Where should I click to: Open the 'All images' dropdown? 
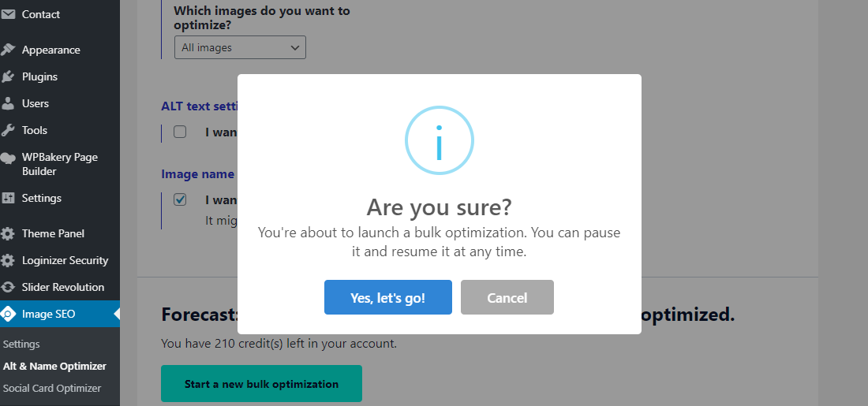point(240,47)
